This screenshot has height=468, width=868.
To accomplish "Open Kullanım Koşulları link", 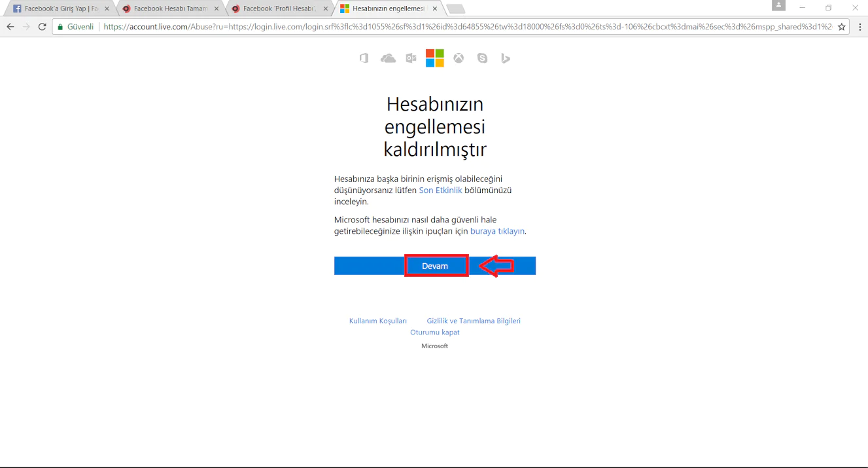I will [x=378, y=321].
